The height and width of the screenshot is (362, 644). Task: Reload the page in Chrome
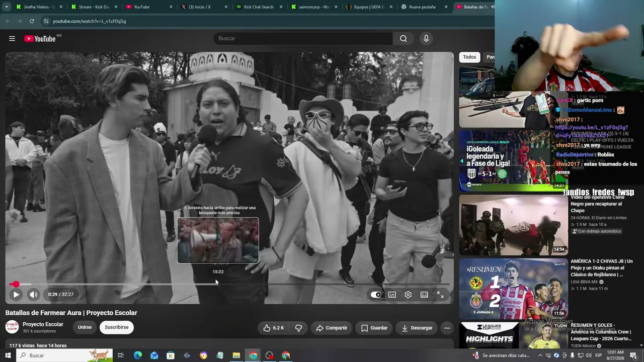pos(32,21)
